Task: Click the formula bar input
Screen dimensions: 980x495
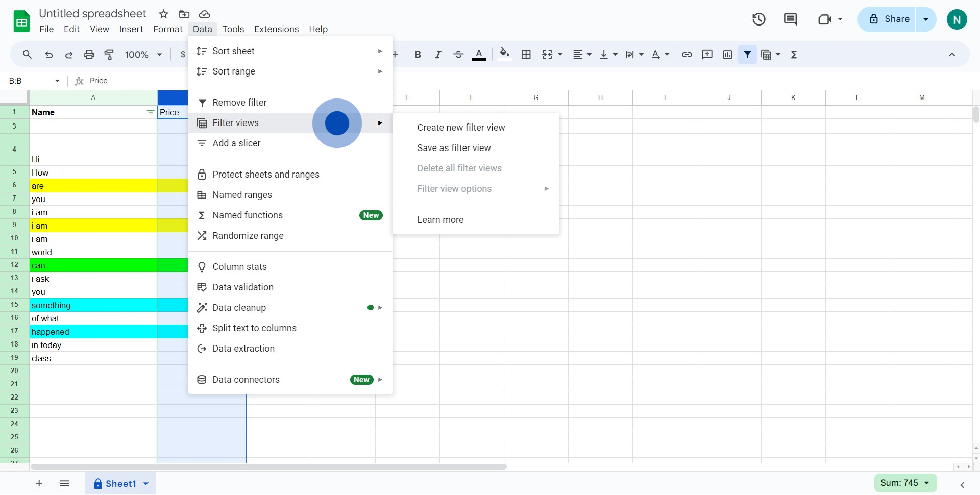Action: [531, 81]
